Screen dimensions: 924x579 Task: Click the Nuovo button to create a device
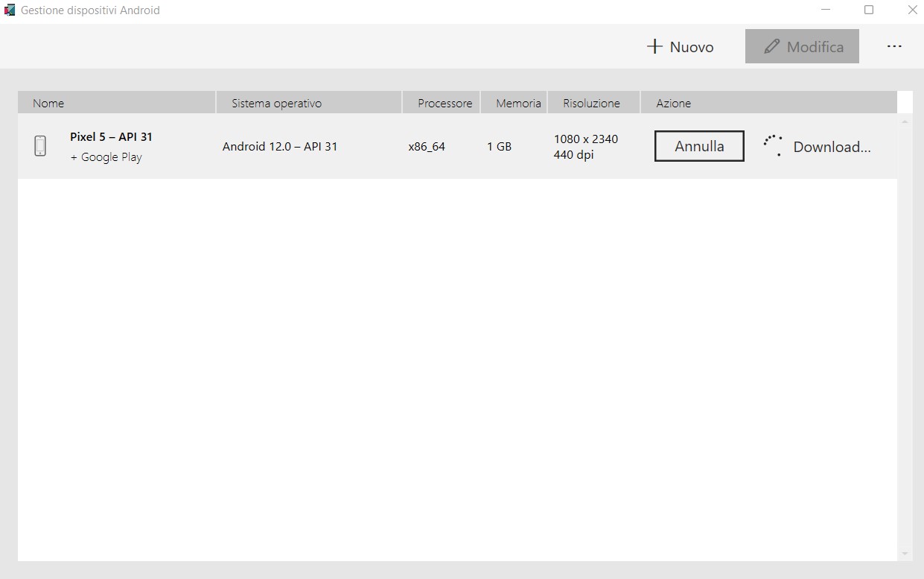680,47
